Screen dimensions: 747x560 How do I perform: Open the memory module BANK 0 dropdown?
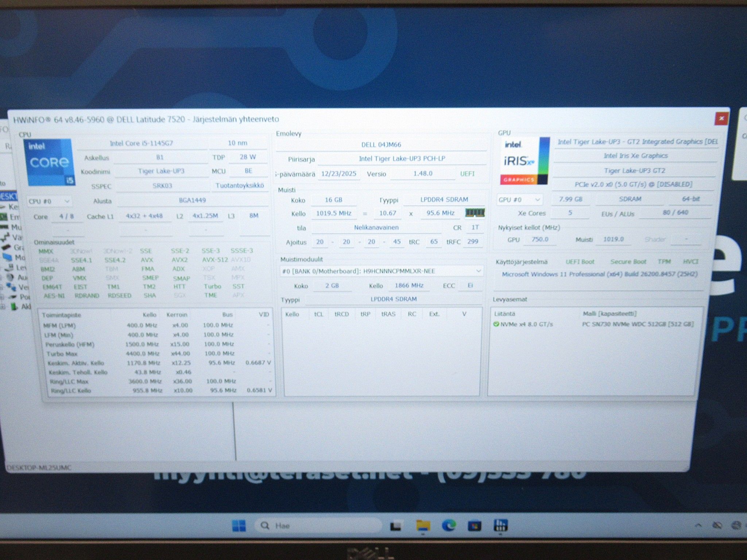point(382,271)
